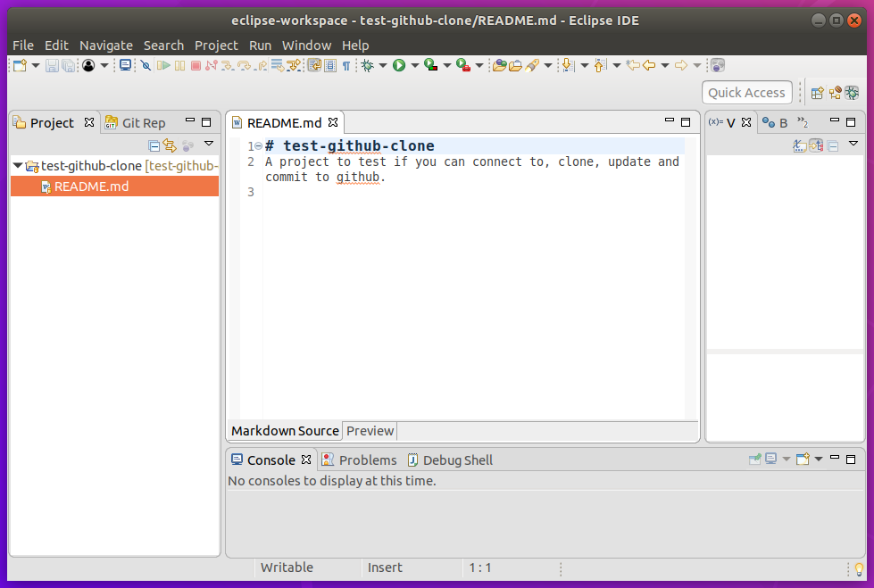
Task: Open the New wizard dropdown arrow
Action: (36, 65)
